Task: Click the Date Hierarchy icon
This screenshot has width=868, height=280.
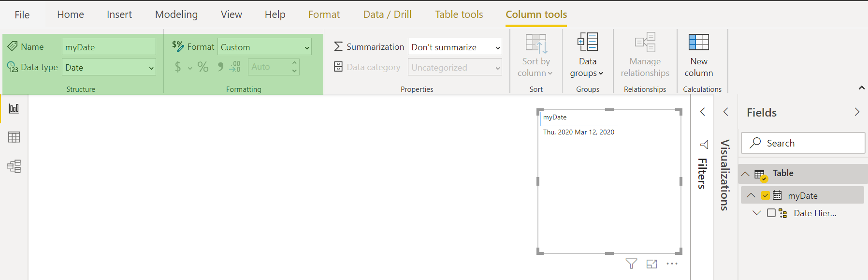Action: click(783, 213)
